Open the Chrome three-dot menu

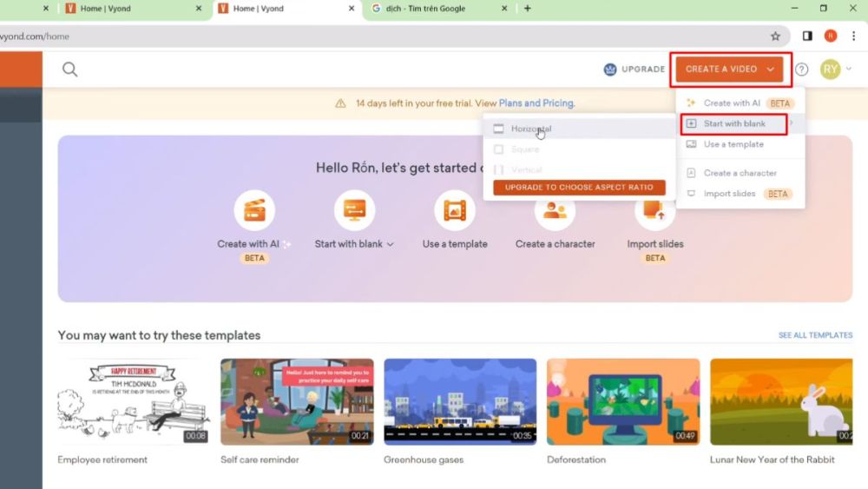click(853, 36)
